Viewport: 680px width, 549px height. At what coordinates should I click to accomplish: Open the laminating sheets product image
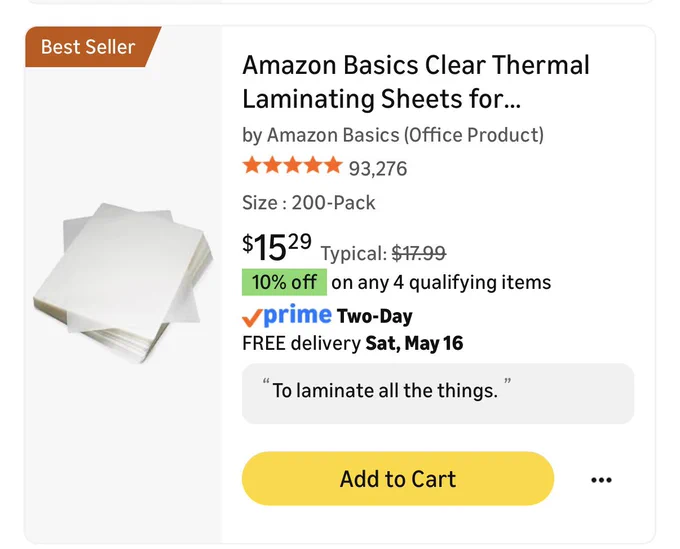point(123,283)
